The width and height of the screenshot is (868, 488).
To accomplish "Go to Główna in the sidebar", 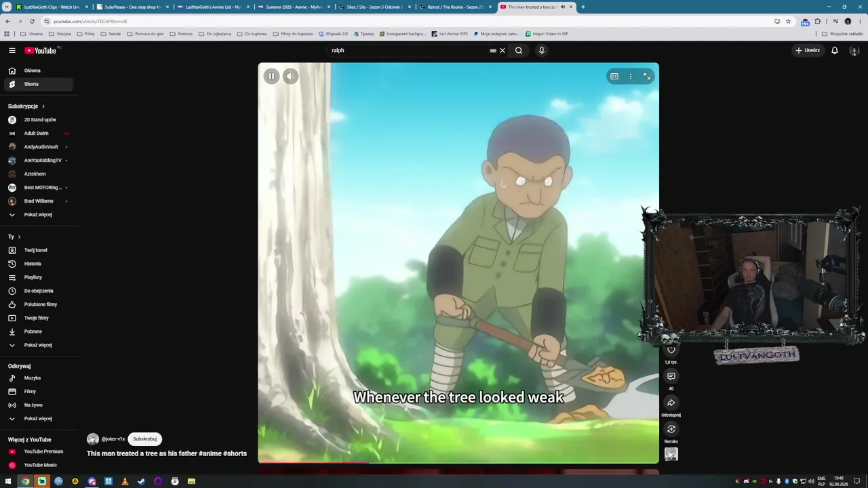I will point(38,70).
